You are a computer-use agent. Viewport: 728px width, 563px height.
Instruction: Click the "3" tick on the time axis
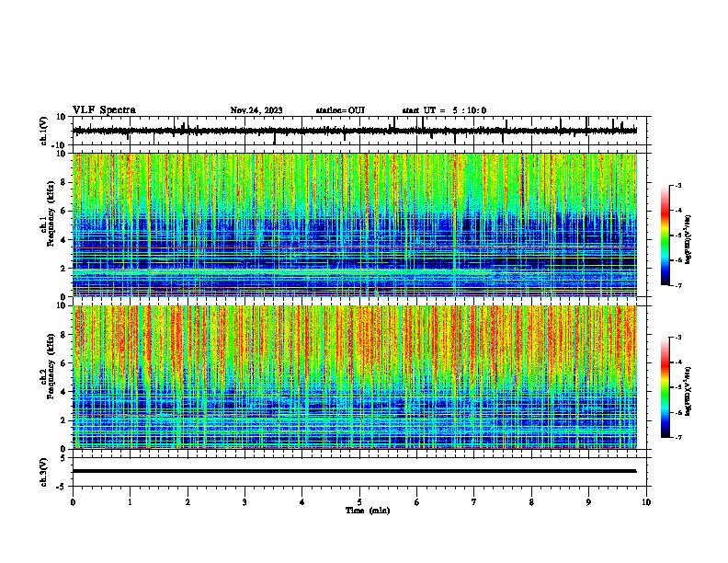pos(245,502)
